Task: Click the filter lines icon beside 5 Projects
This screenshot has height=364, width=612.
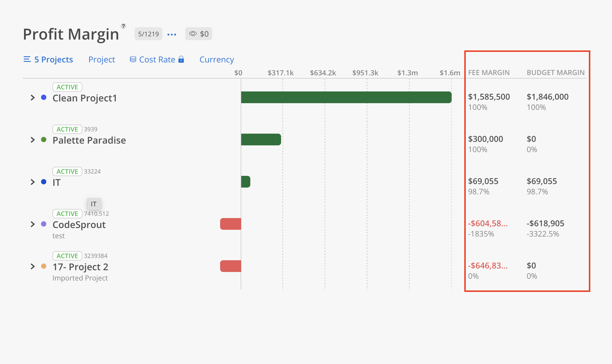Action: [27, 59]
